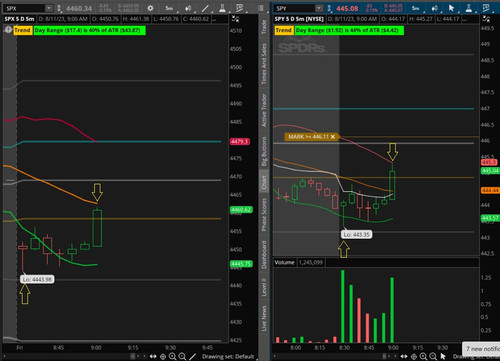Open chart settings gear in SPX chart
Screen dimensions: 500x361
[x=150, y=8]
